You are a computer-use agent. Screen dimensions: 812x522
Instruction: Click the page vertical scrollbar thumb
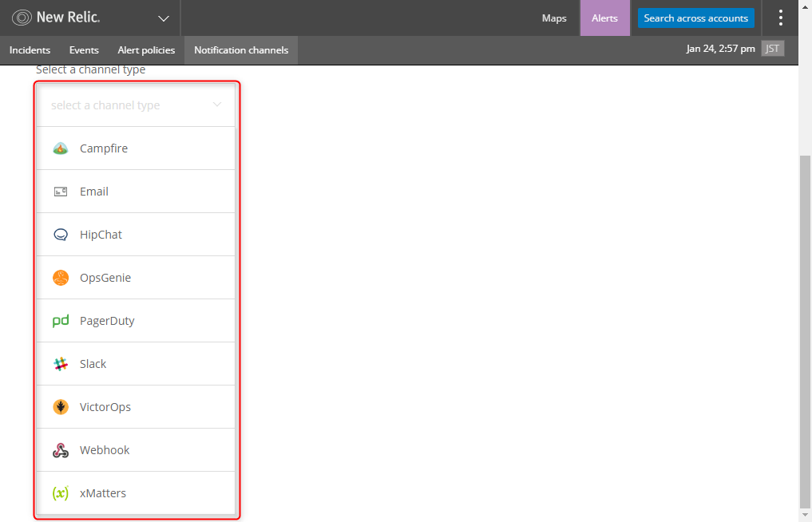[806, 331]
